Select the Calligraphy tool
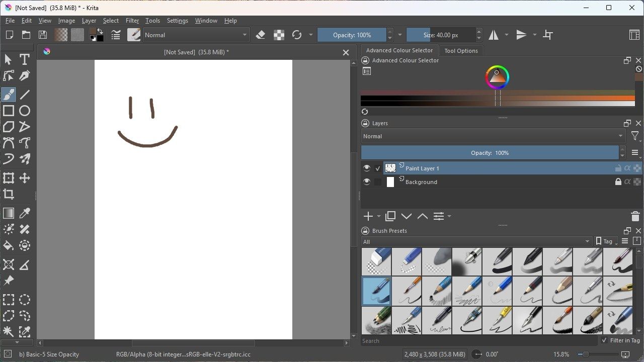Screen dimensions: 644x362 coord(24,75)
